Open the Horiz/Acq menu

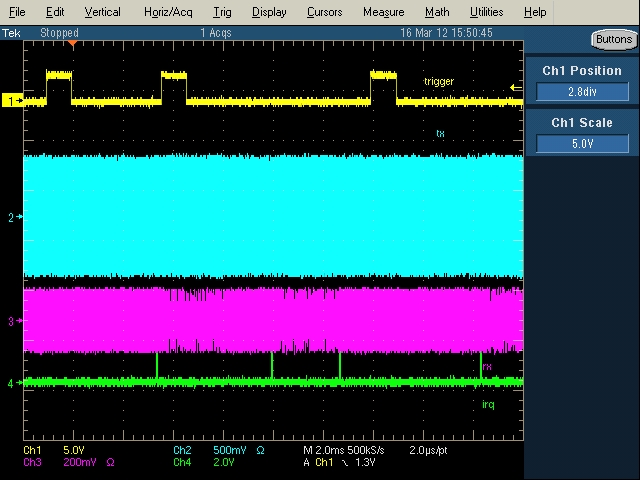(x=167, y=12)
